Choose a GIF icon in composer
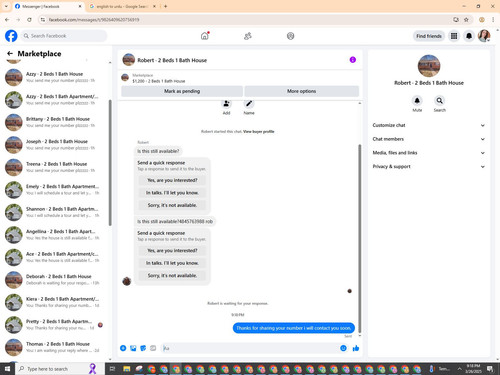Image resolution: width=500 pixels, height=375 pixels. (x=153, y=348)
